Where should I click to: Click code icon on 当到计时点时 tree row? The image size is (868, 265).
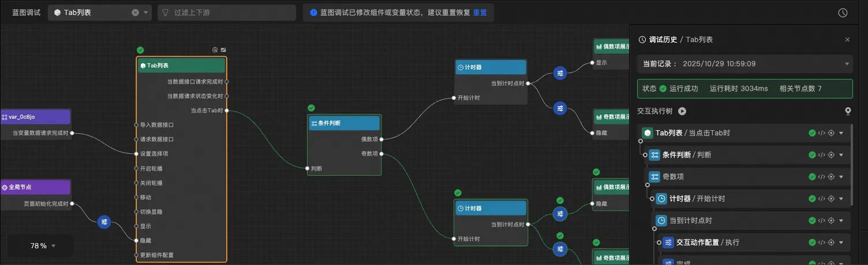[x=821, y=221]
